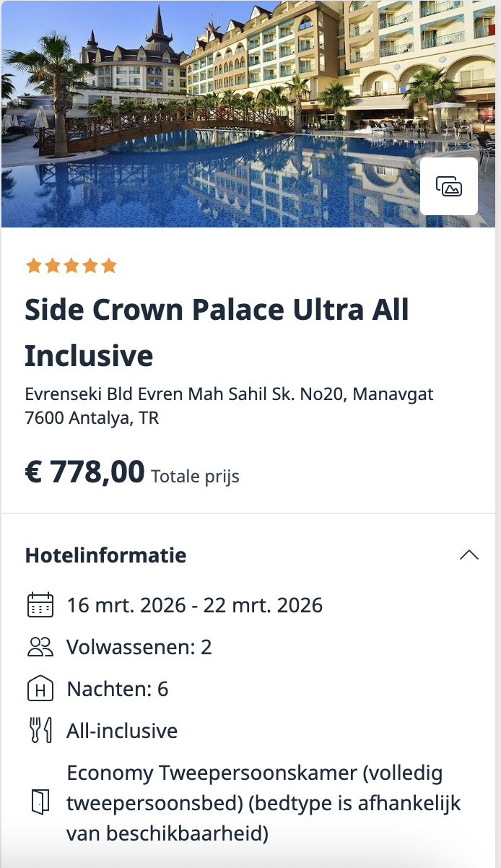Click the Antalya hotel address

point(229,404)
